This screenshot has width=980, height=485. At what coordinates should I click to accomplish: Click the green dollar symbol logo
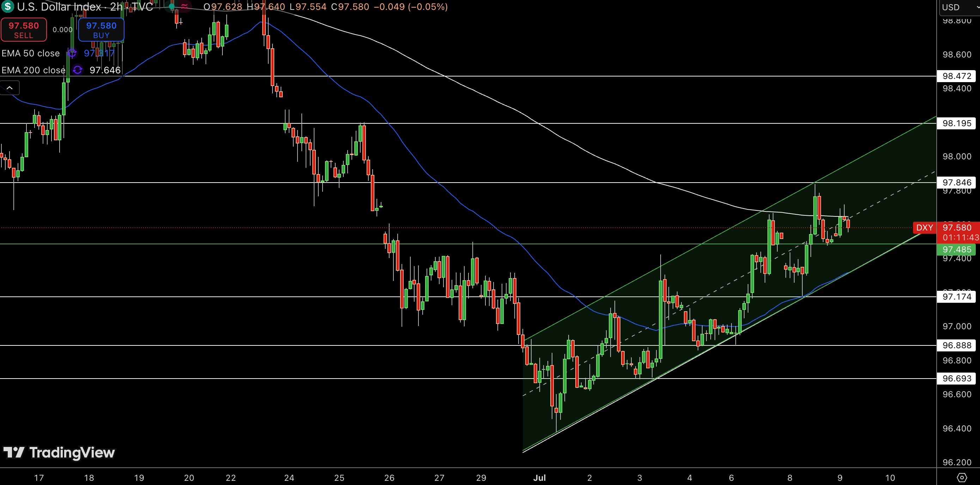point(7,6)
